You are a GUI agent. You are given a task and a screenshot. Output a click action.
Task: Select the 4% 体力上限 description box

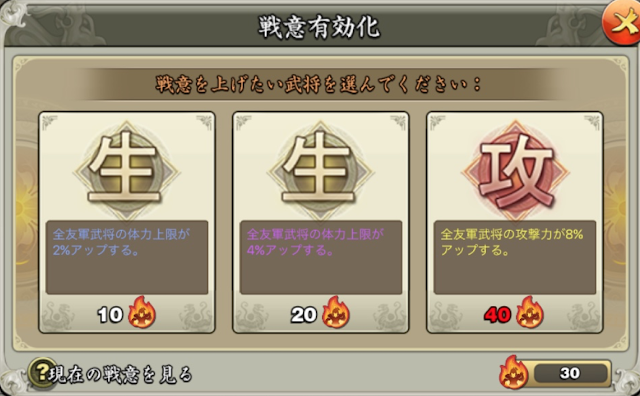tap(321, 257)
